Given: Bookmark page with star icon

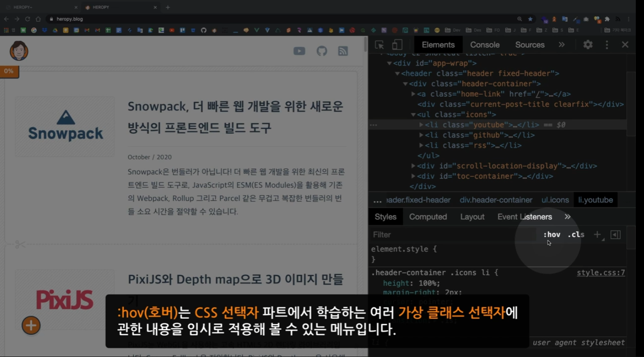Looking at the screenshot, I should point(530,19).
